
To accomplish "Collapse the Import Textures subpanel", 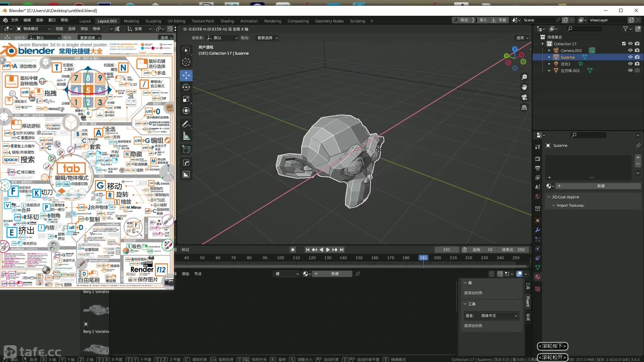I will pos(553,205).
